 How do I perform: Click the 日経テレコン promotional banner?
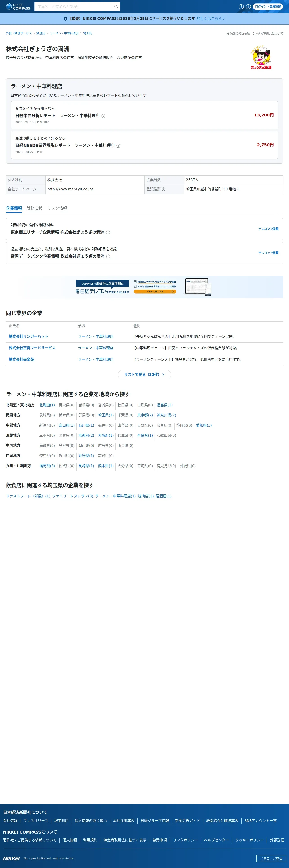pos(144,287)
